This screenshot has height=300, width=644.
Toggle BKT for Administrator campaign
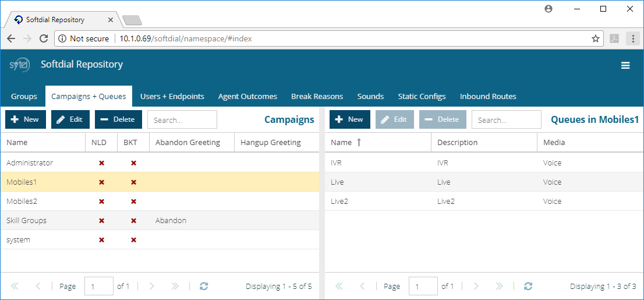click(133, 163)
